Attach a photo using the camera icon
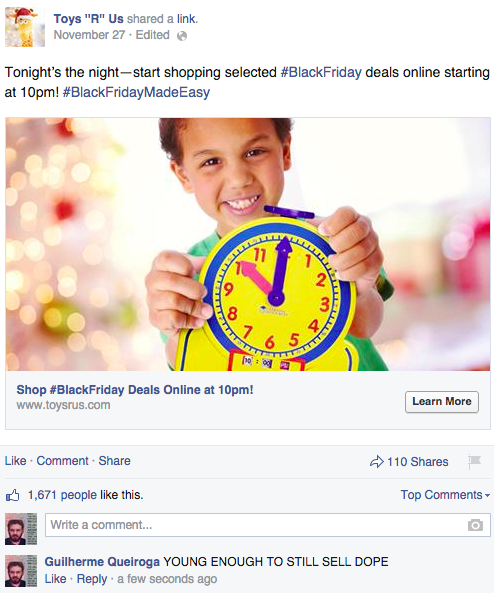The image size is (494, 593). pos(475,525)
